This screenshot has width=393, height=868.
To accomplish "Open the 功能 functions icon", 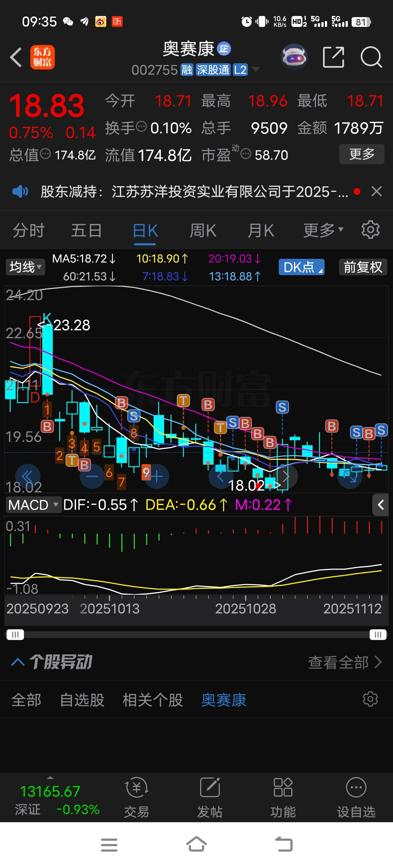I will coord(283,797).
